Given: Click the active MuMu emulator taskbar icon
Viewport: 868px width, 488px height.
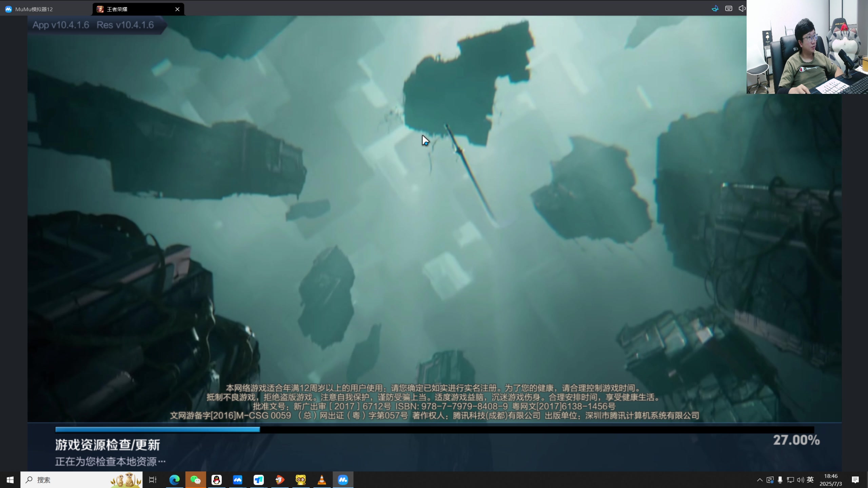Looking at the screenshot, I should tap(343, 480).
